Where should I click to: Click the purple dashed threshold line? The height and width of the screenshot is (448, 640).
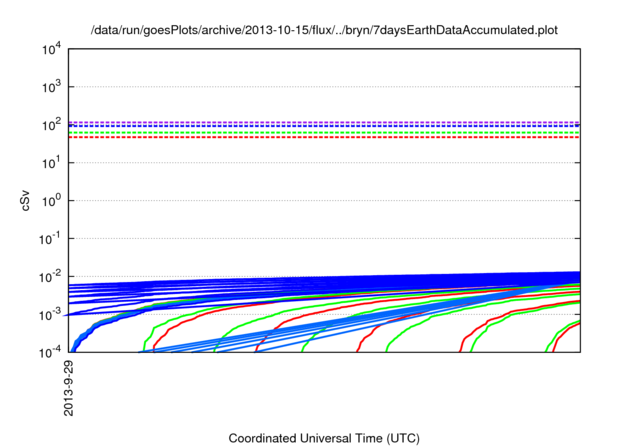tap(324, 122)
